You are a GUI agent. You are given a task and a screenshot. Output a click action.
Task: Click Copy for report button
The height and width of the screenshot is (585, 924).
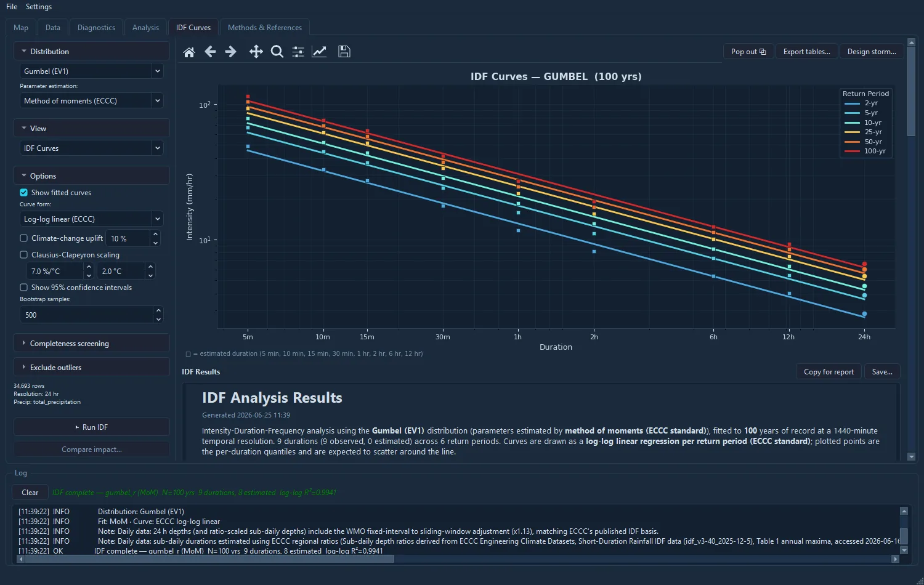pyautogui.click(x=829, y=372)
